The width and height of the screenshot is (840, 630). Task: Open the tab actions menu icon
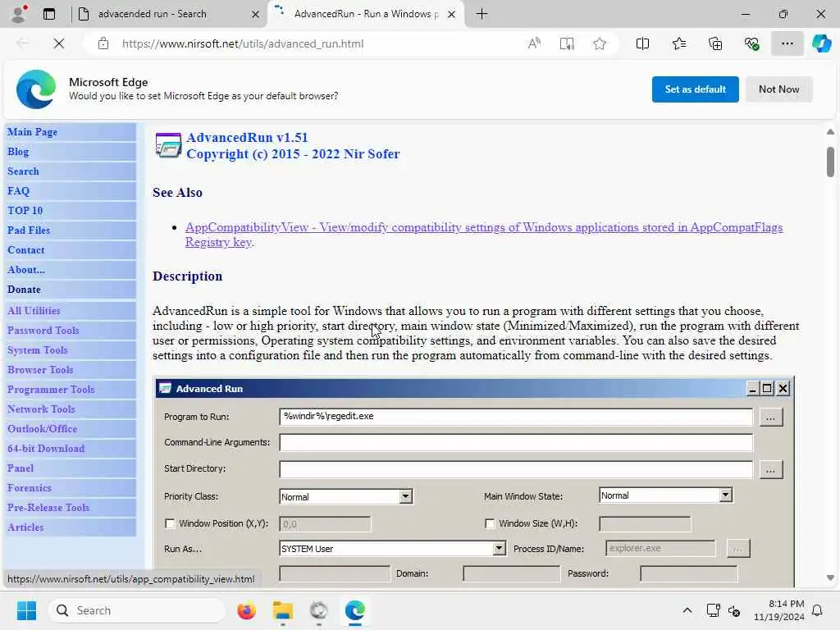tap(48, 14)
